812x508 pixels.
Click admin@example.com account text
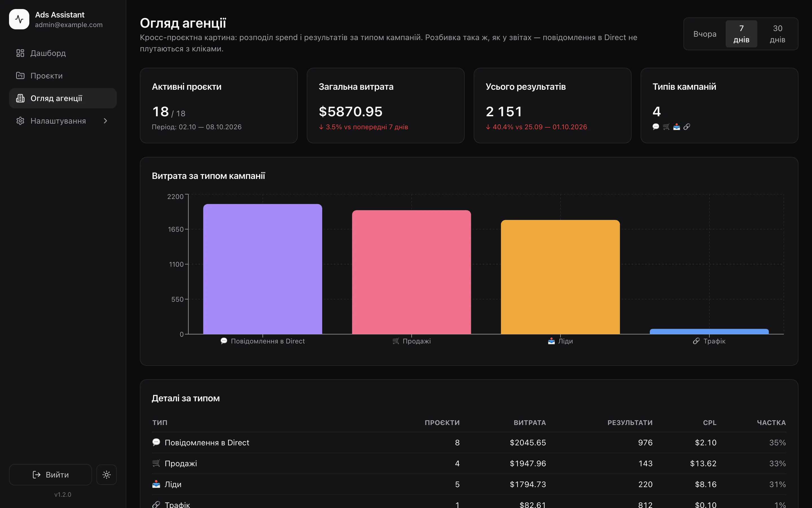[x=69, y=25]
